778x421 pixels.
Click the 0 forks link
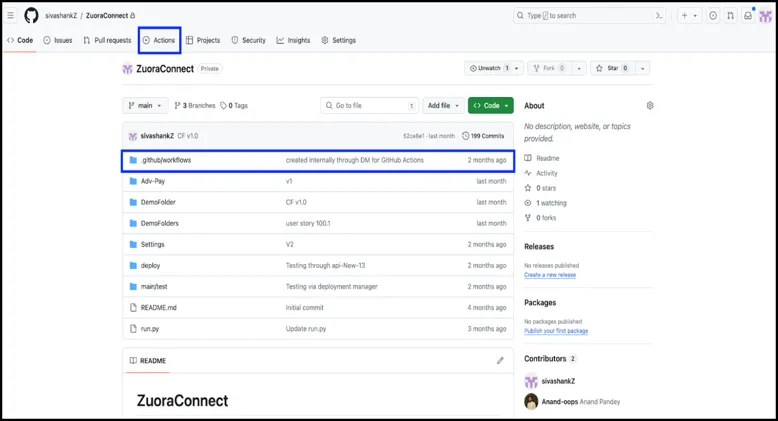pyautogui.click(x=546, y=217)
